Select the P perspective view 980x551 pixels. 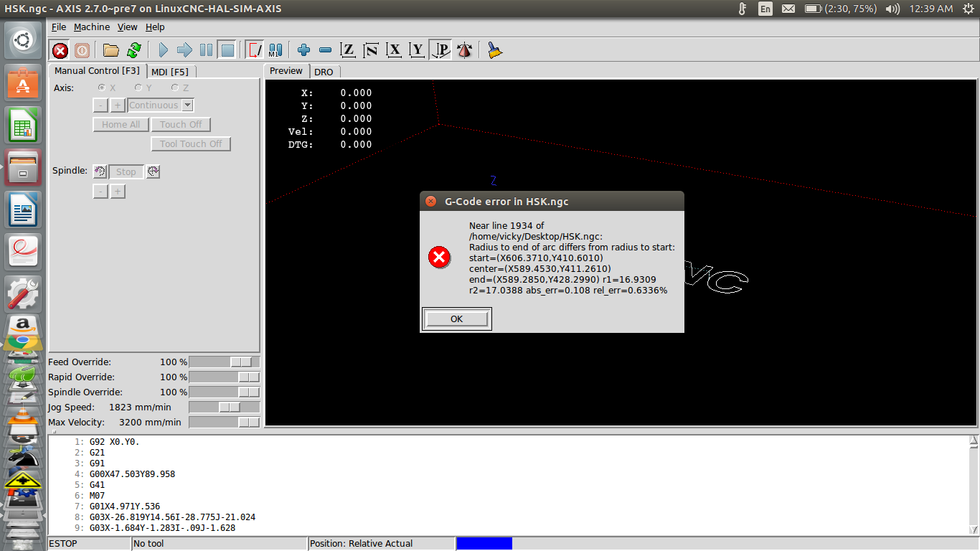(440, 50)
